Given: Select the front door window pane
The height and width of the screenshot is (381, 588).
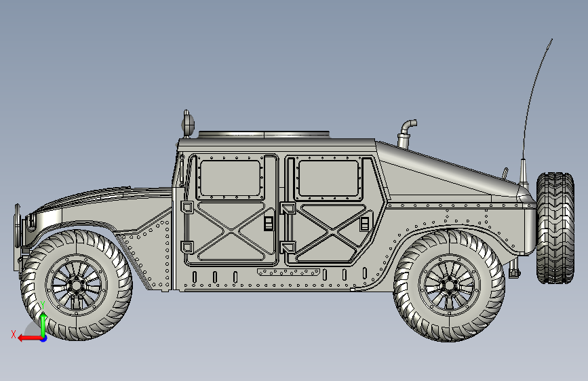Looking at the screenshot, I should (231, 178).
